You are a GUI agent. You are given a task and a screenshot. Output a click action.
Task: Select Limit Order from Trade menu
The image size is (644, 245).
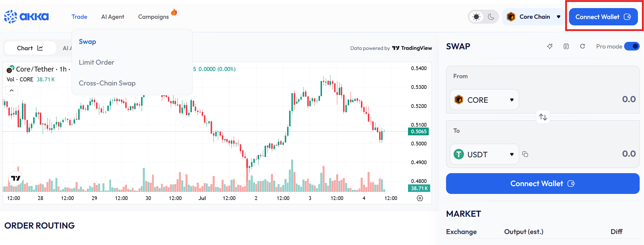(x=96, y=62)
